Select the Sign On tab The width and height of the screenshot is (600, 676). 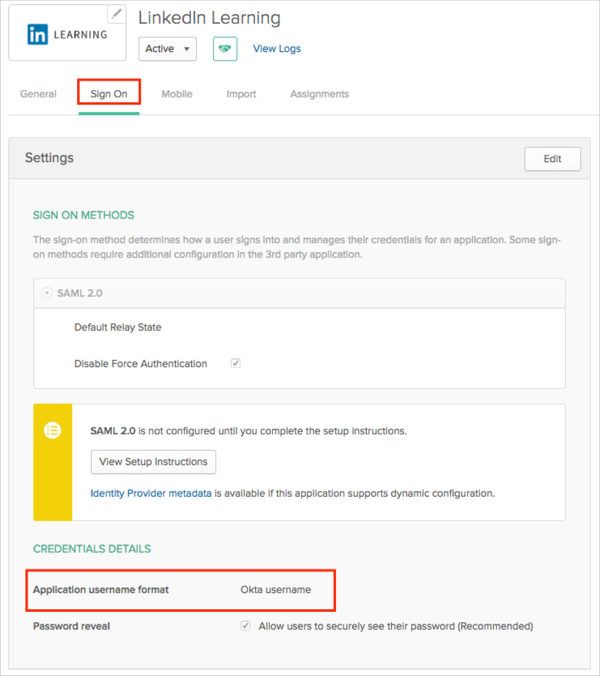[108, 94]
